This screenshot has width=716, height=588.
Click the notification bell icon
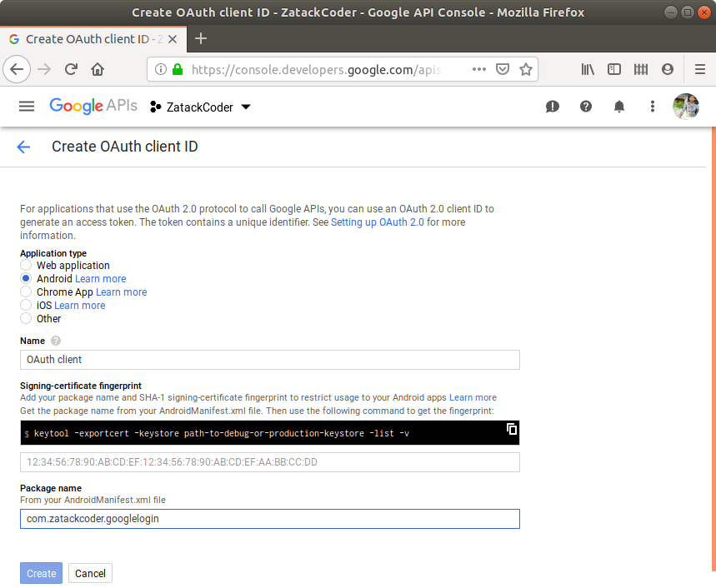pos(618,107)
